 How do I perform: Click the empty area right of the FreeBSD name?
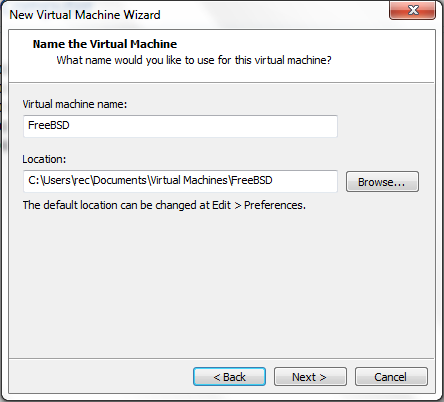[203, 126]
